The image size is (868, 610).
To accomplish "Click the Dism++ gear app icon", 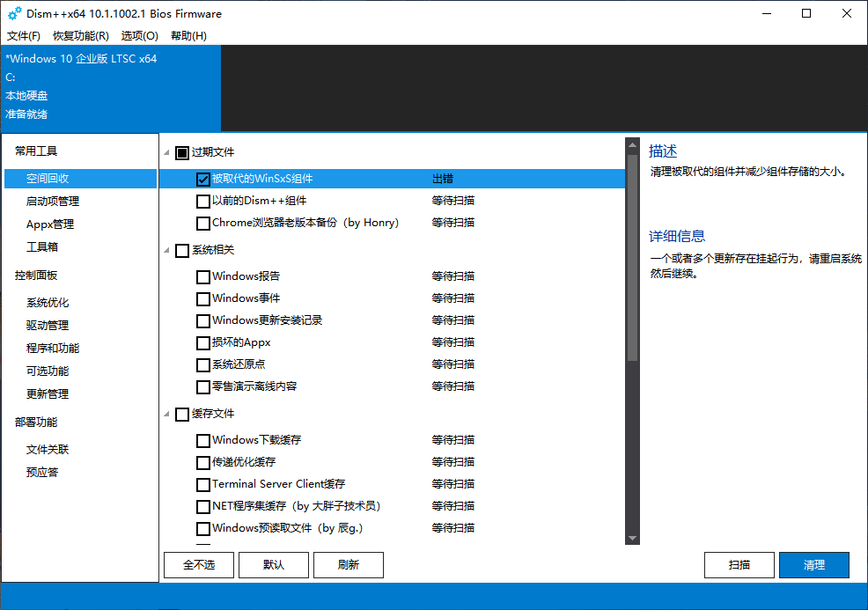I will (14, 13).
